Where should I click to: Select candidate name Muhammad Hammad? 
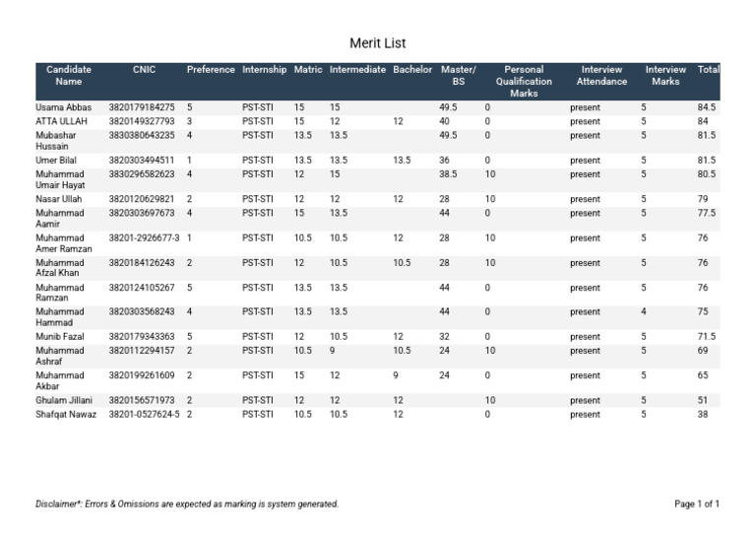[59, 317]
